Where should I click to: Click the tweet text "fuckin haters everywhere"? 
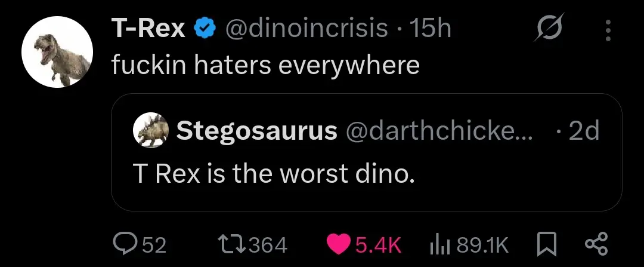point(265,65)
